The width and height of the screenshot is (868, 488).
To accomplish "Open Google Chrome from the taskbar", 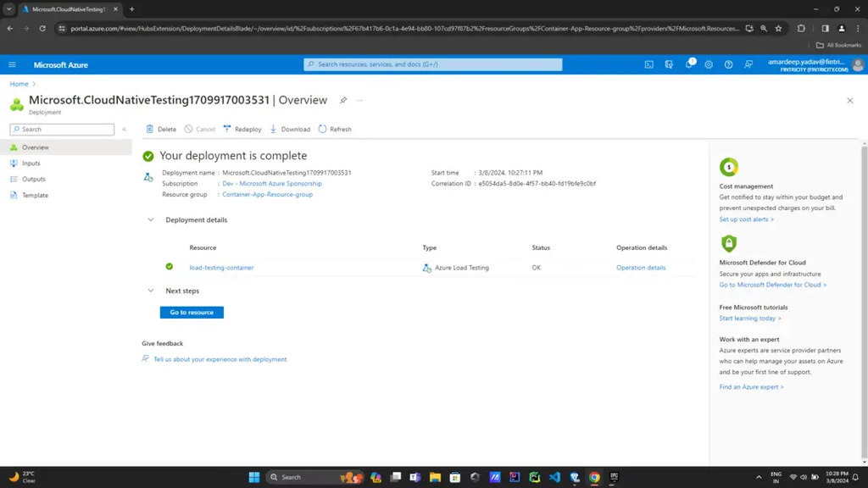I will coord(594,477).
